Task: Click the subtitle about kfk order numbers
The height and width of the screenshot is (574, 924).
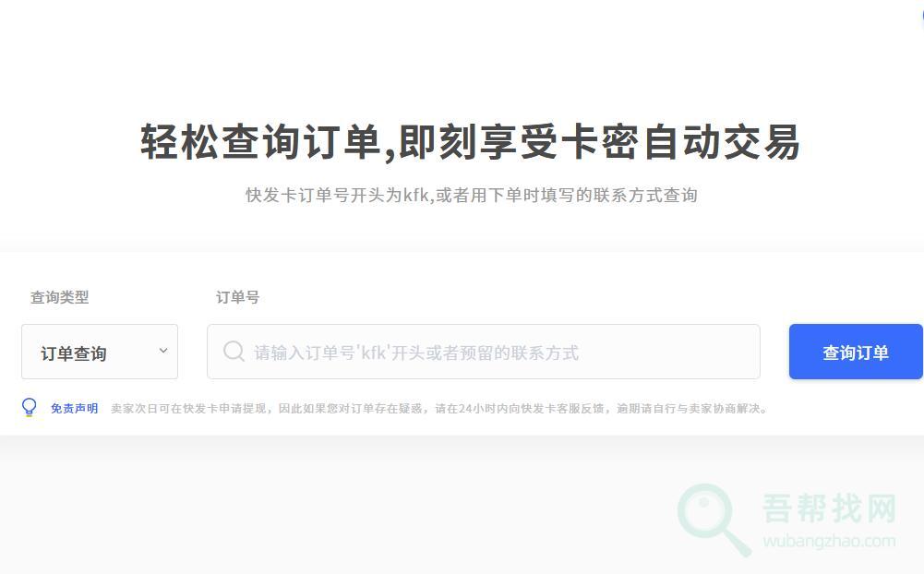Action: tap(472, 195)
